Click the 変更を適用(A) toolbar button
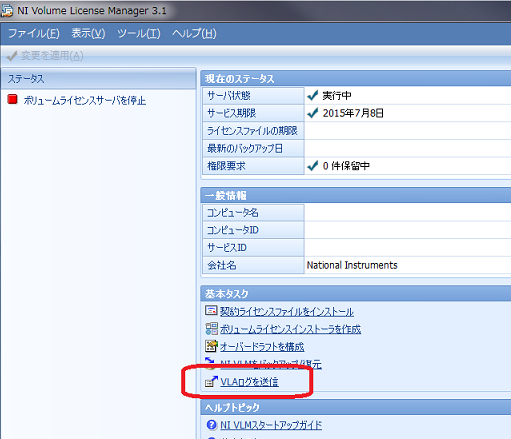 (45, 56)
